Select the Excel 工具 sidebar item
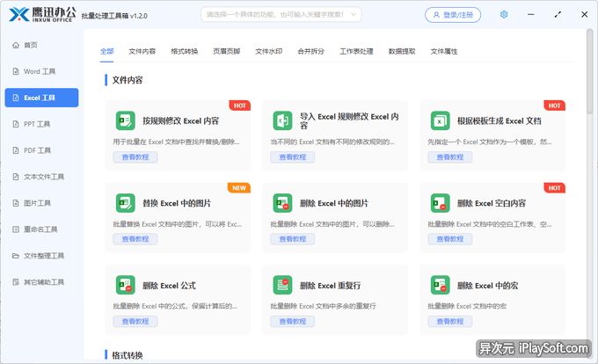 pos(41,98)
